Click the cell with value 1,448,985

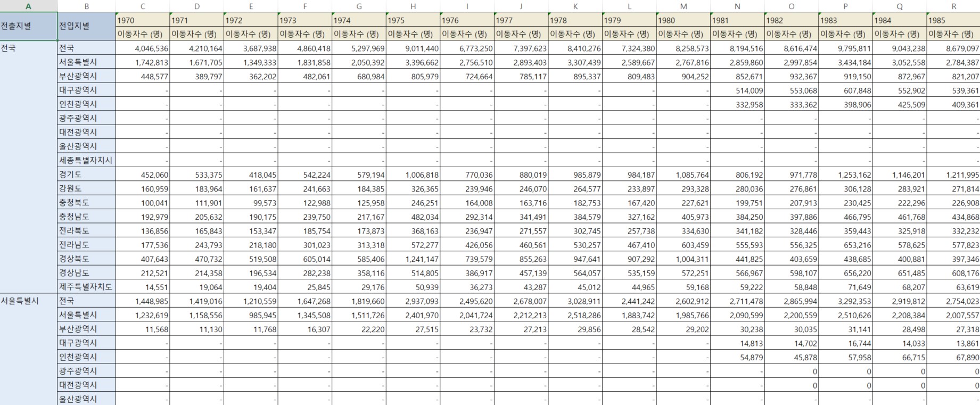(143, 301)
